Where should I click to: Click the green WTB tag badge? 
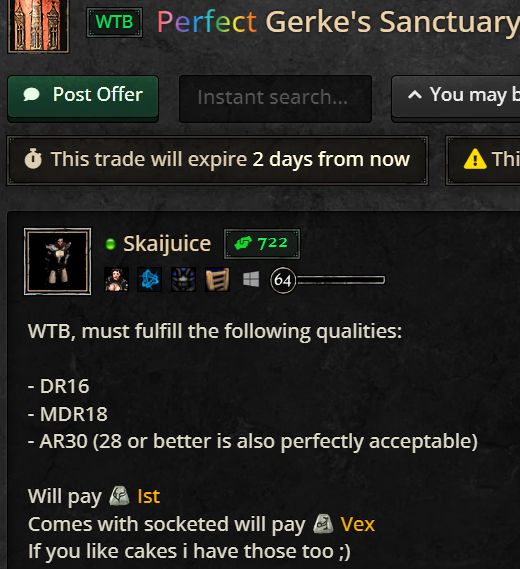(x=114, y=22)
